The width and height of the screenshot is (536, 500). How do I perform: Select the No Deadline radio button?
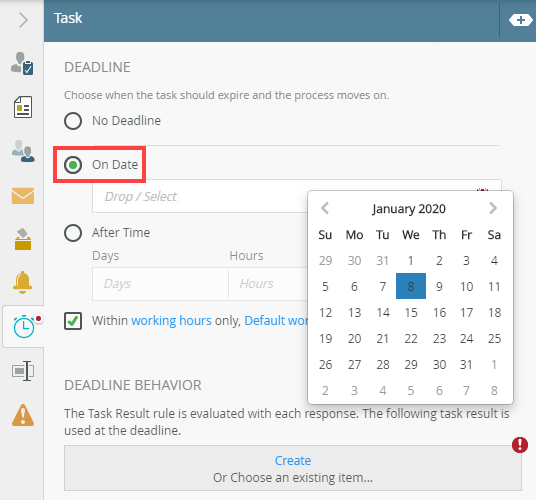tap(73, 121)
